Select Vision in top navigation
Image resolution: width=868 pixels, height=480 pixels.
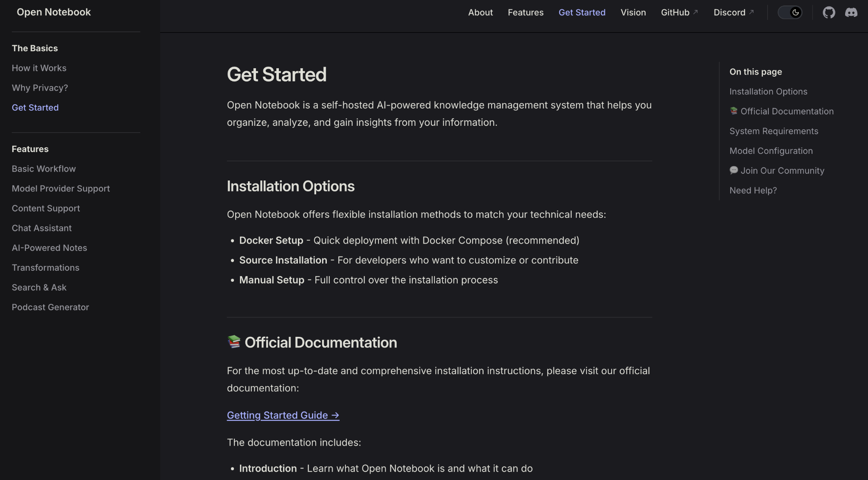click(x=633, y=12)
